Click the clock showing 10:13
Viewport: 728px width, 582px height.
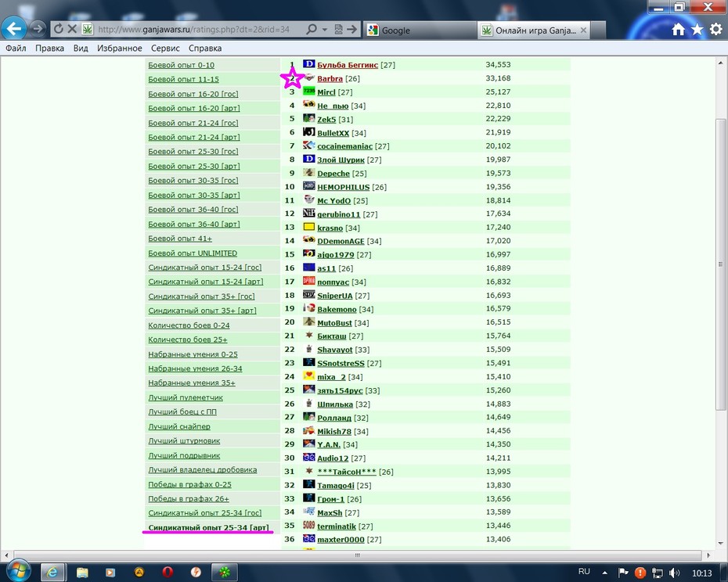pos(701,573)
